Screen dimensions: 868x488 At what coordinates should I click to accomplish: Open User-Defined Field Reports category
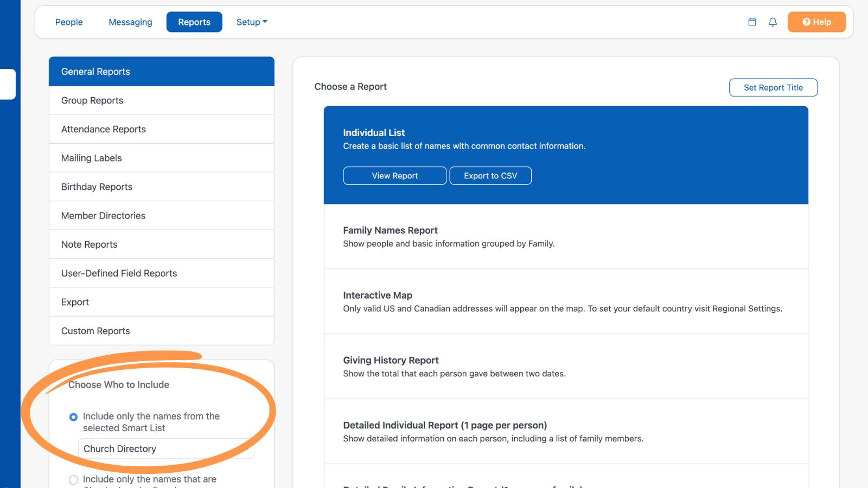tap(162, 273)
